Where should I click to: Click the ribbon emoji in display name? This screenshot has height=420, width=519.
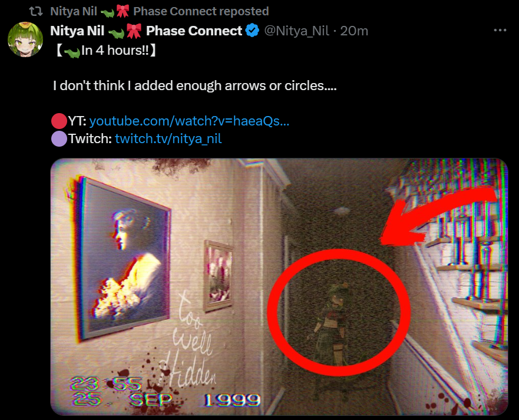pos(134,31)
